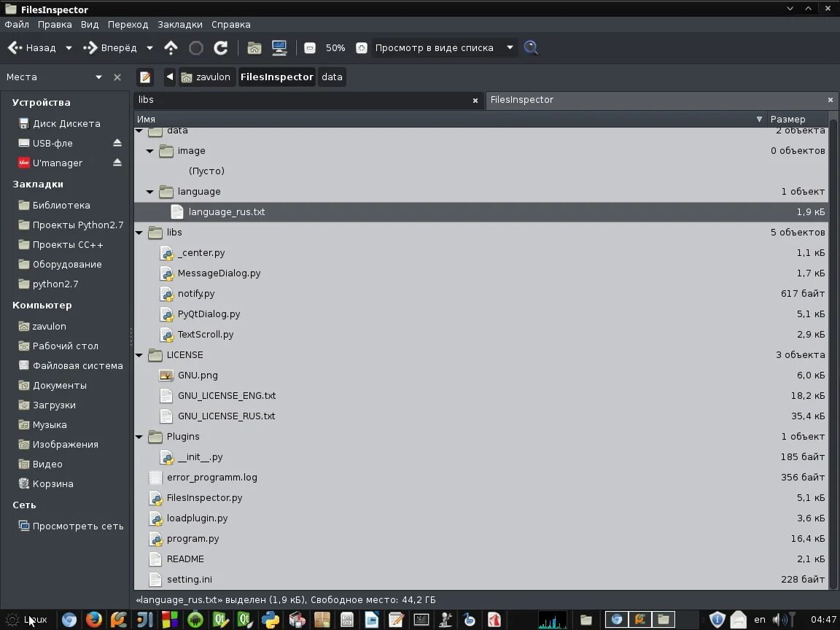The image size is (840, 630).
Task: Collapse the Plugins folder
Action: [139, 437]
